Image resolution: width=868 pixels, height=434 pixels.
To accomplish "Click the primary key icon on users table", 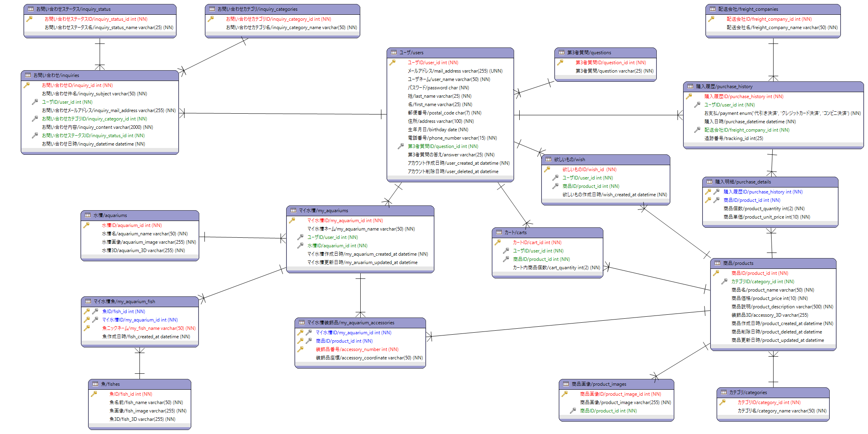I will tap(393, 63).
